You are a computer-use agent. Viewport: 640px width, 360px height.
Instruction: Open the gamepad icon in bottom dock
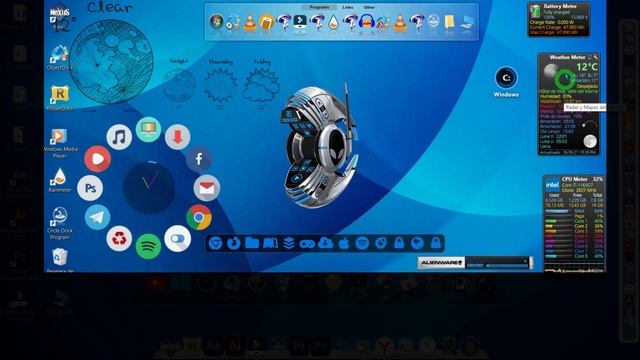click(307, 244)
